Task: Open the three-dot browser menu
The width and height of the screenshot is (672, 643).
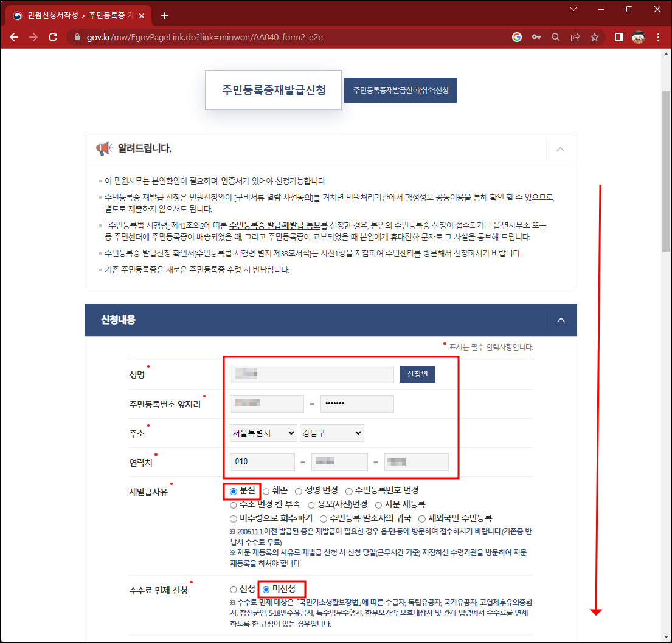Action: (x=659, y=37)
